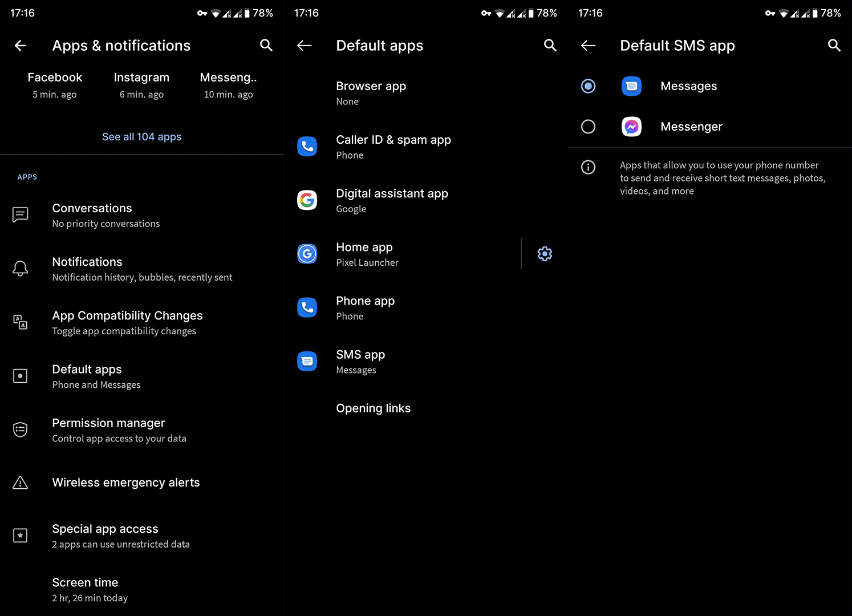Tap the info icon on Default SMS screen

(x=588, y=167)
